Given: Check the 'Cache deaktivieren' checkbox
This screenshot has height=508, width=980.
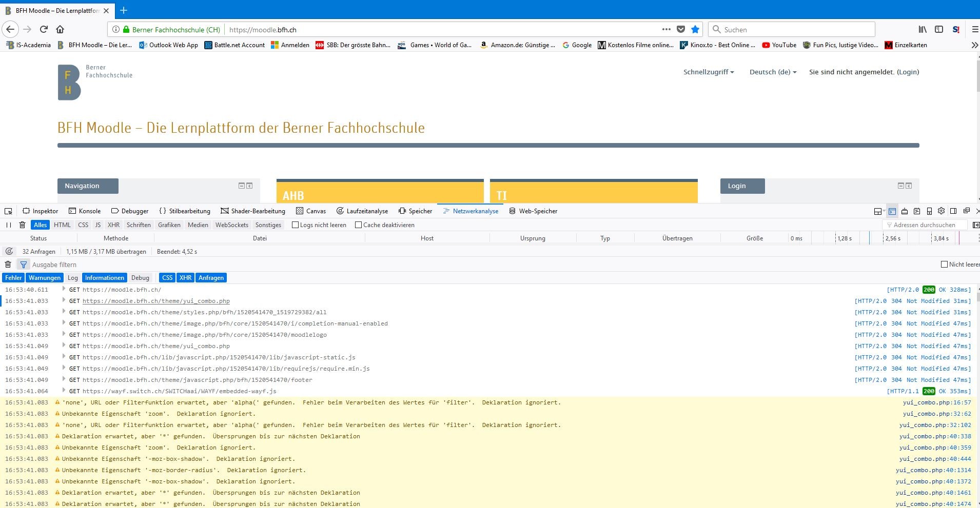Looking at the screenshot, I should (x=358, y=225).
